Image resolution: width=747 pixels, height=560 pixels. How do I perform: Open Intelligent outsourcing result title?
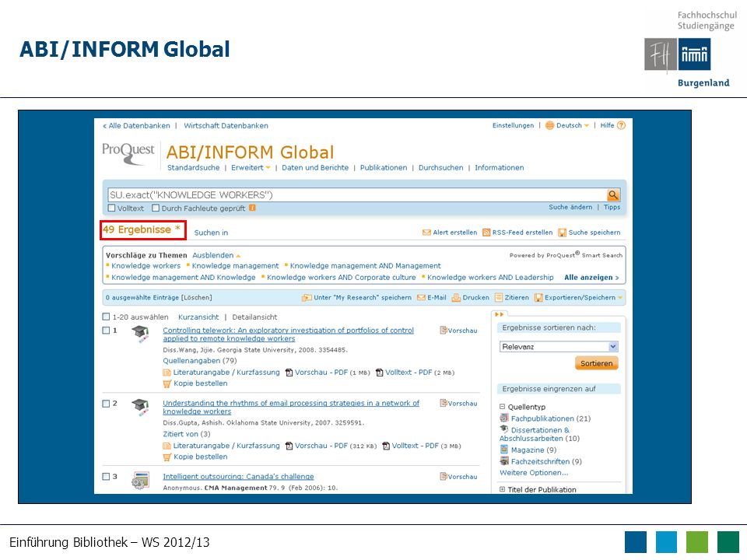coord(238,477)
